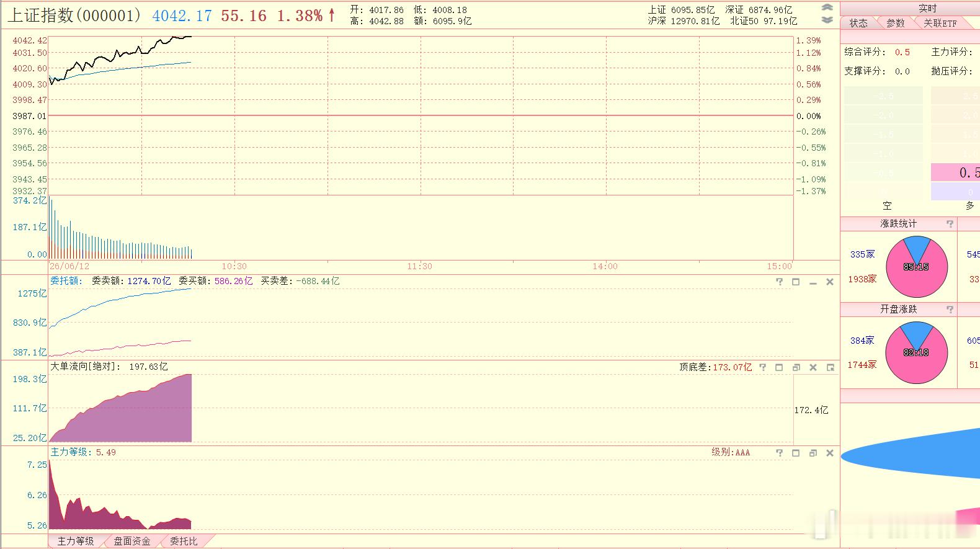
Task: Click the 支撑评分 0.0 value
Action: [x=902, y=71]
